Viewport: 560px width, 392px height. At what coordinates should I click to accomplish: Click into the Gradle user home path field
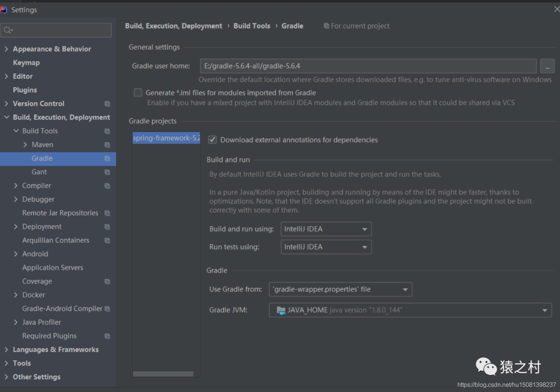point(368,66)
